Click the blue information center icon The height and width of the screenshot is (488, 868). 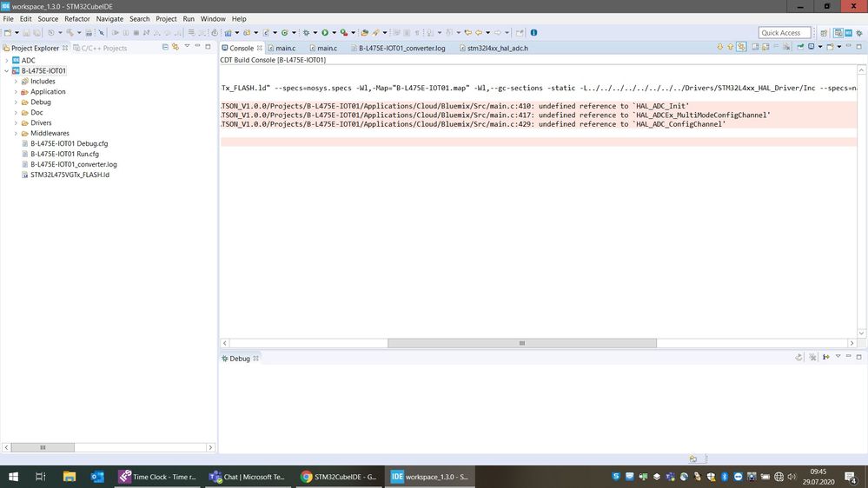pyautogui.click(x=533, y=33)
